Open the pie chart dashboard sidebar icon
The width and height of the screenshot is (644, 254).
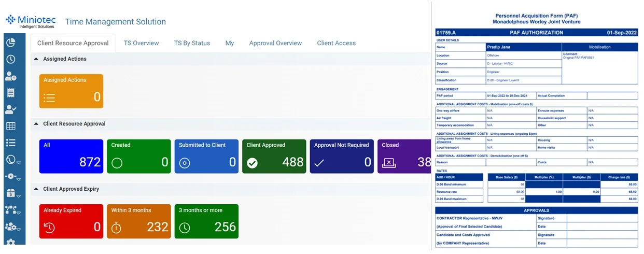tap(10, 43)
